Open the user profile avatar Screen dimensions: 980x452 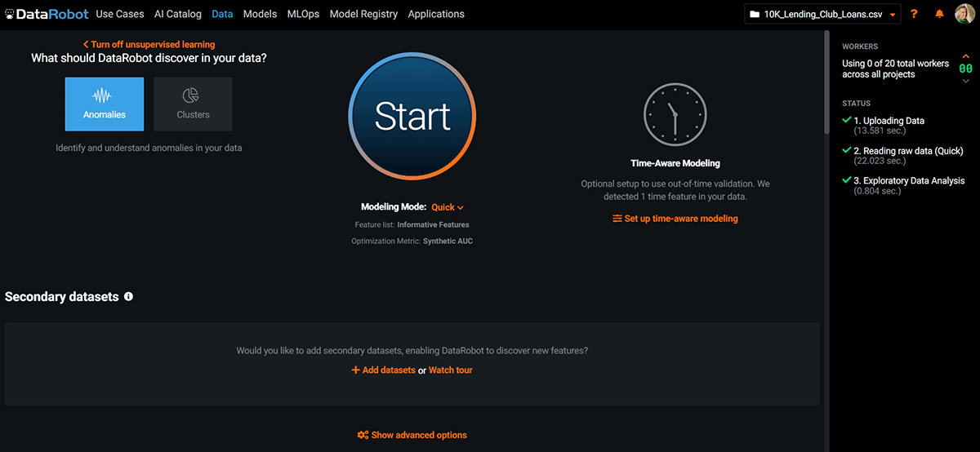[x=964, y=15]
